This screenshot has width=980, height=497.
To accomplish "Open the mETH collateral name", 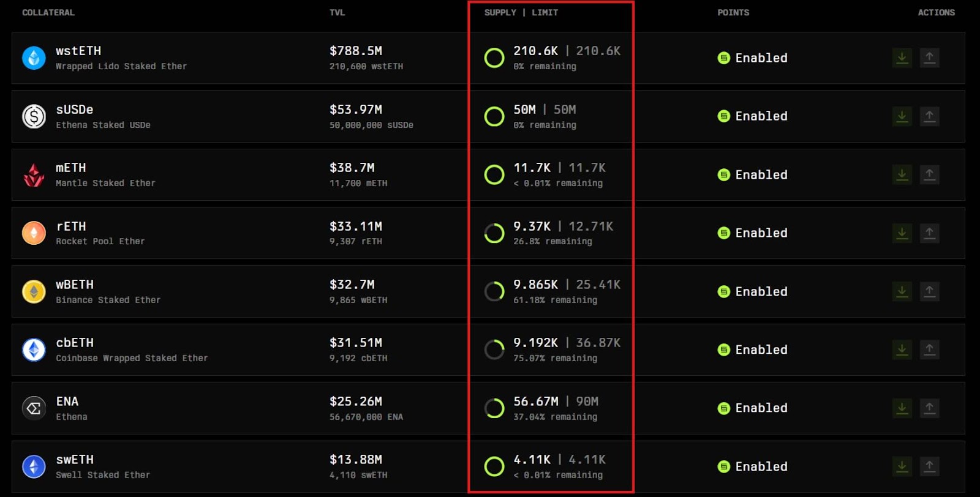I will pyautogui.click(x=71, y=168).
